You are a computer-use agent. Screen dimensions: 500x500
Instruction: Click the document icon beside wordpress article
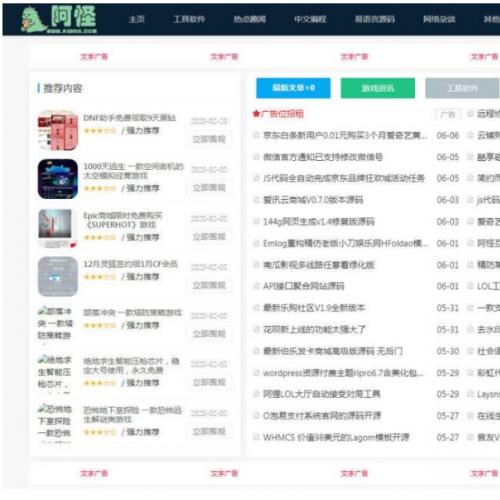(256, 373)
